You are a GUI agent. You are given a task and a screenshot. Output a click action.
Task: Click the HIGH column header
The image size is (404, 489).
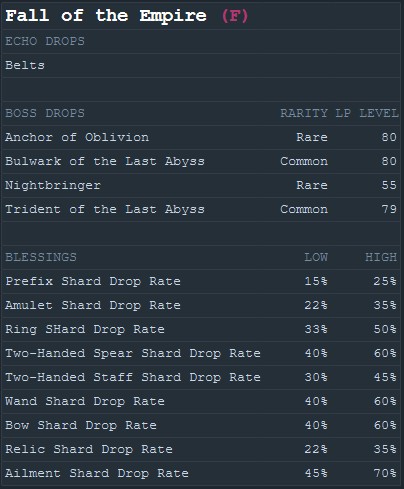pos(381,257)
